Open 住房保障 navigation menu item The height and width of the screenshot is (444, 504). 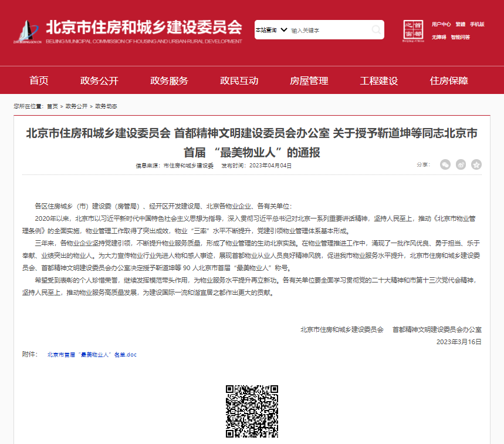(449, 80)
